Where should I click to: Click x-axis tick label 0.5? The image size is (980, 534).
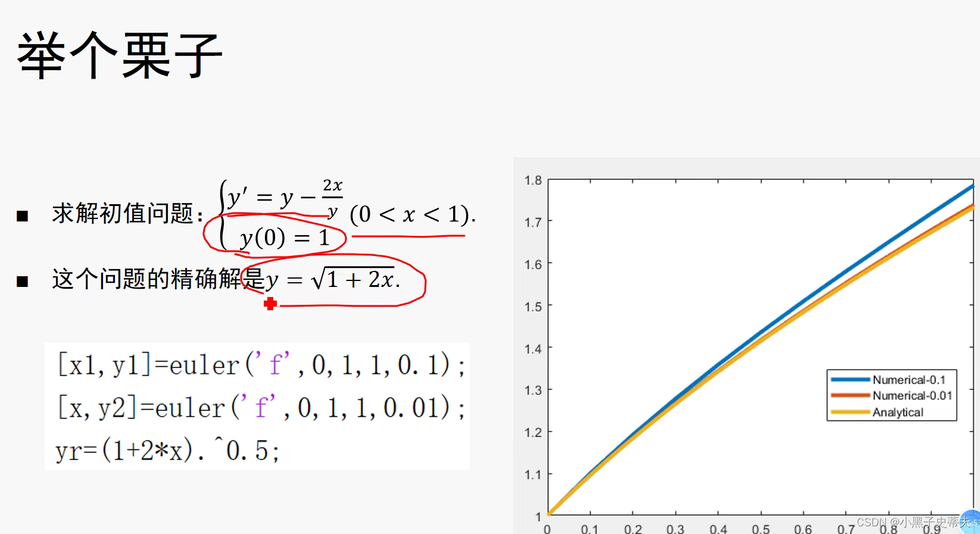[760, 529]
